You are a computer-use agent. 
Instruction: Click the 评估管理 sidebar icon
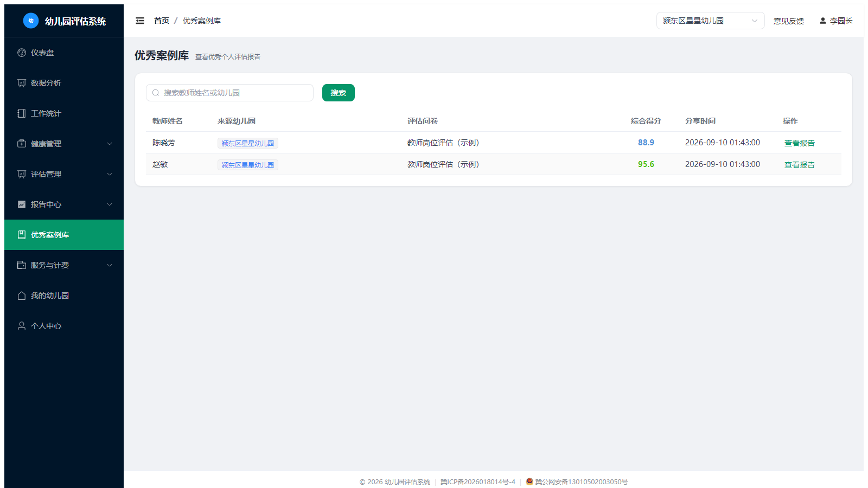click(22, 174)
